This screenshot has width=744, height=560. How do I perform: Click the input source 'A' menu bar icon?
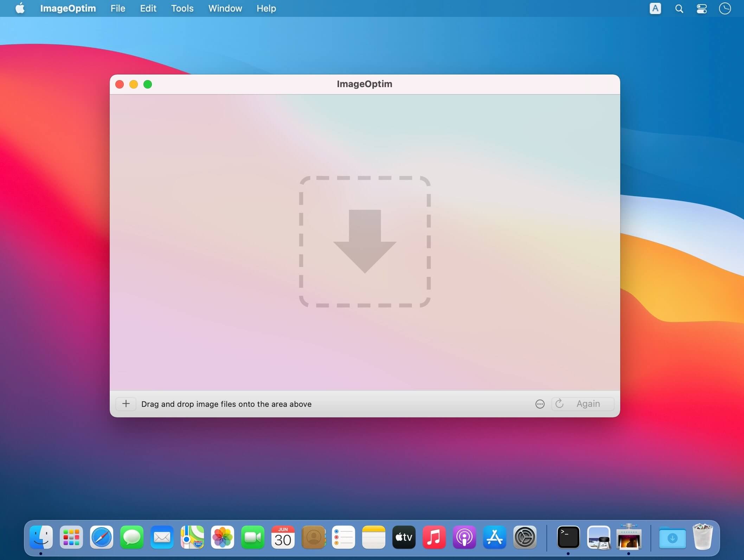pos(655,8)
